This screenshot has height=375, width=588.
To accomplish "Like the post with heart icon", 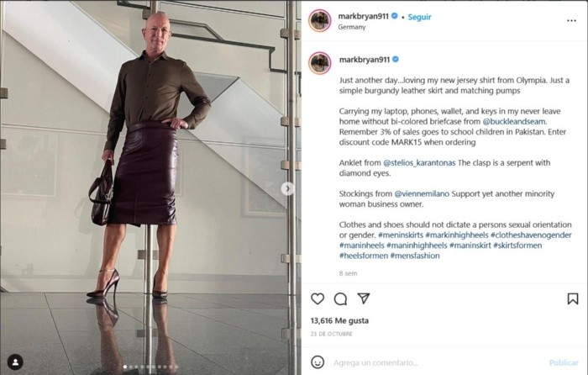I will 318,298.
